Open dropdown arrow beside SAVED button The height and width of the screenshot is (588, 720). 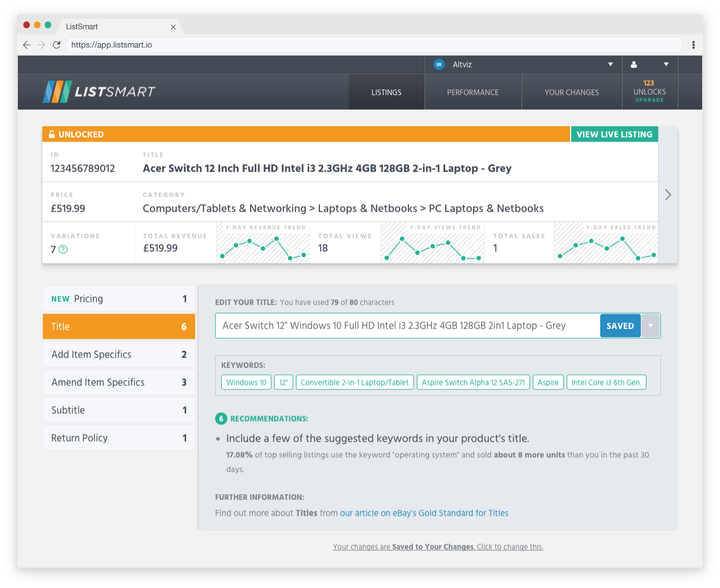[x=650, y=326]
